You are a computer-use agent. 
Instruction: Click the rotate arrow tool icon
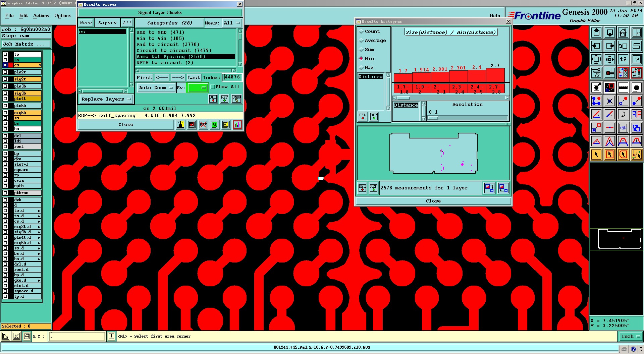click(x=623, y=114)
